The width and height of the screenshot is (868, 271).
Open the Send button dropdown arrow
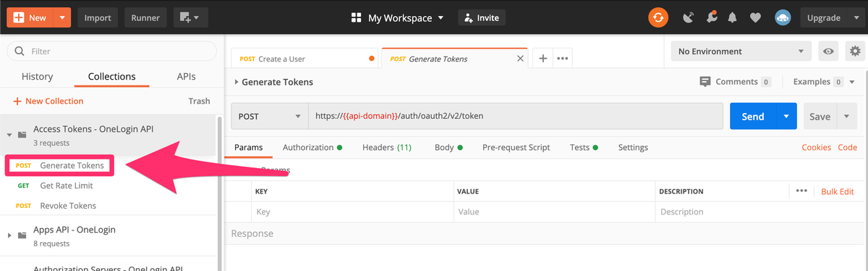787,116
